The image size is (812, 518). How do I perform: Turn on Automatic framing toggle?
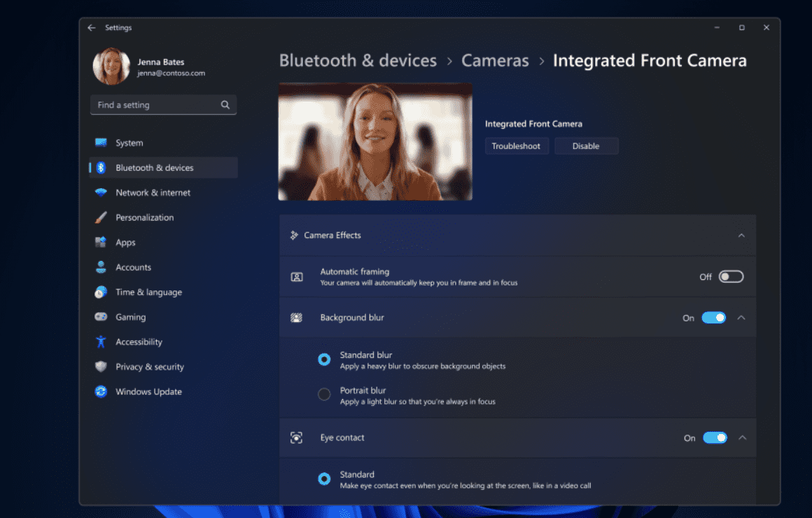731,276
